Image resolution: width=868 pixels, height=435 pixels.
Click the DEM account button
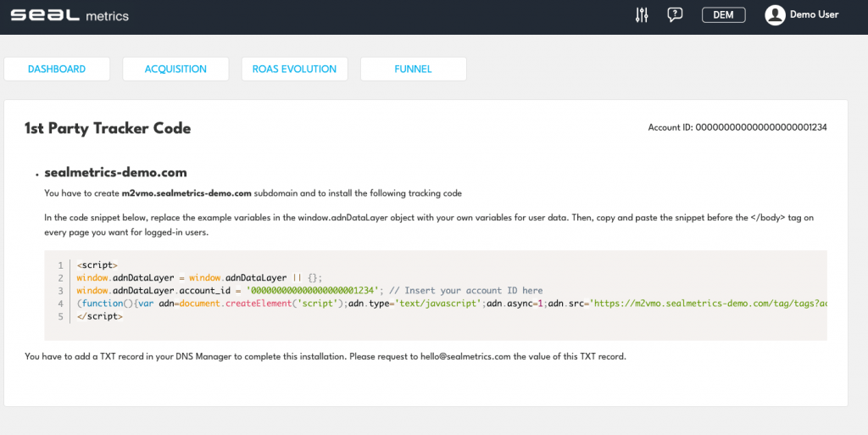pyautogui.click(x=724, y=15)
